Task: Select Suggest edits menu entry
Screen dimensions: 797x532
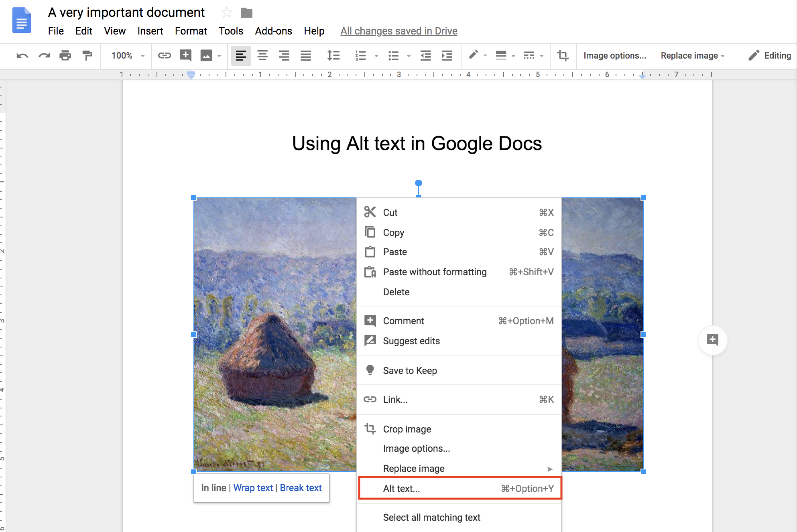Action: click(x=459, y=341)
